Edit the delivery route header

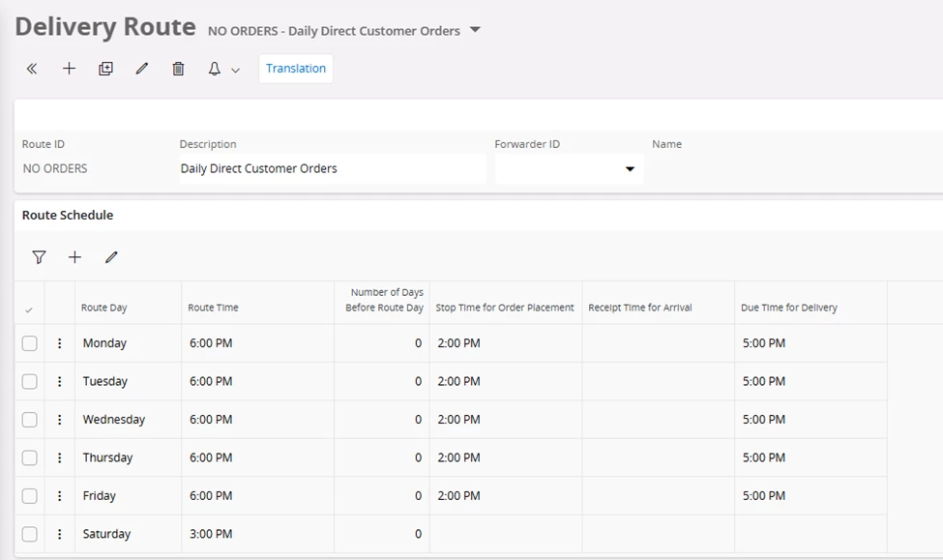click(142, 69)
